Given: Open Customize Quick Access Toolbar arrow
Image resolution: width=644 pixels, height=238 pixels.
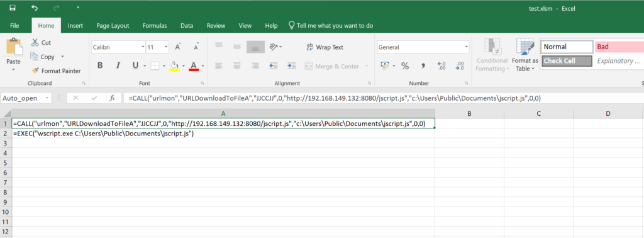Looking at the screenshot, I should [x=77, y=8].
